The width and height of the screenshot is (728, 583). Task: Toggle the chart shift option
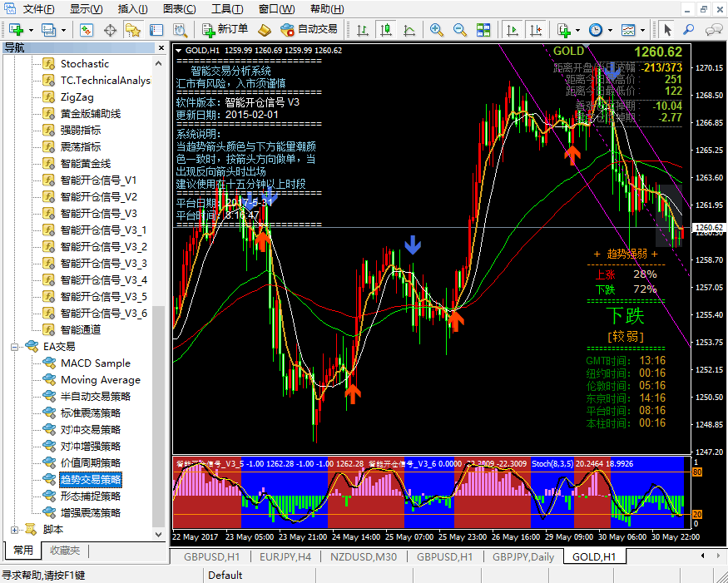pos(537,30)
